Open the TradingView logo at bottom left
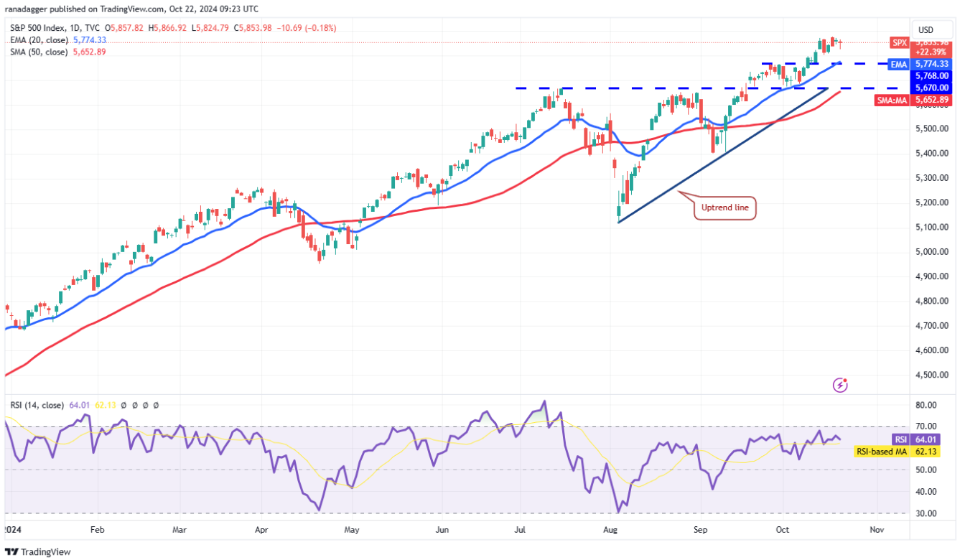 point(38,551)
